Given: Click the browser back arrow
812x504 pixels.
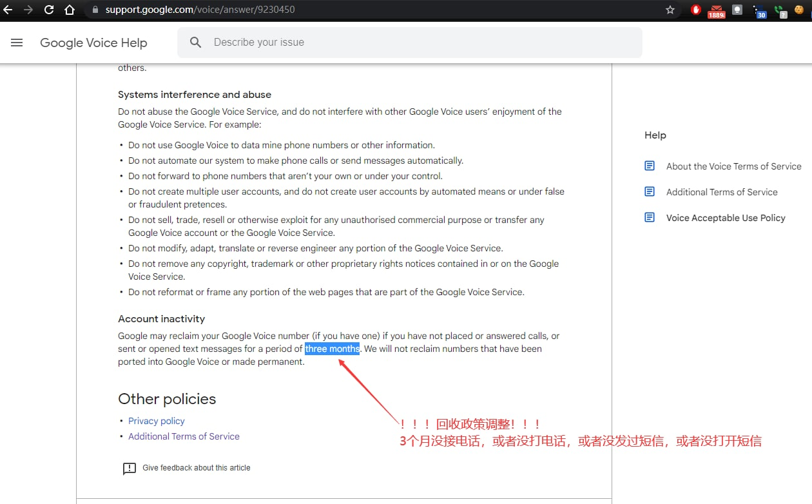Looking at the screenshot, I should pyautogui.click(x=8, y=10).
